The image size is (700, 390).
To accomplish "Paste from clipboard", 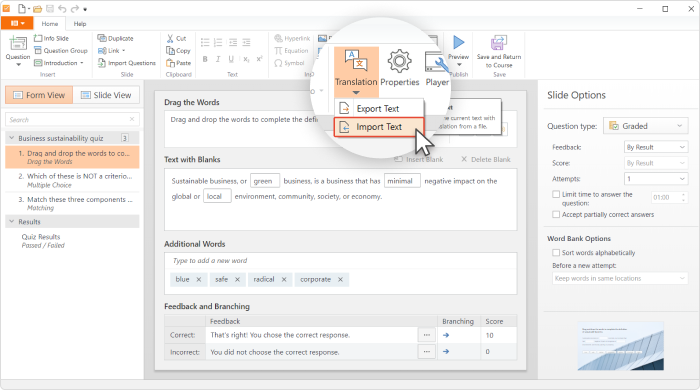I will pos(178,63).
